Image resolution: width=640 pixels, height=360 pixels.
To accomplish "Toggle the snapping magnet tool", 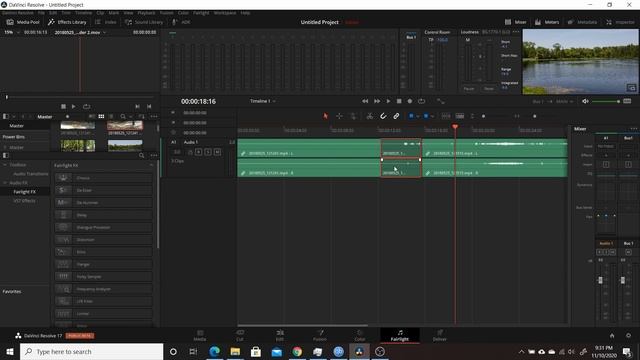I will tap(383, 116).
